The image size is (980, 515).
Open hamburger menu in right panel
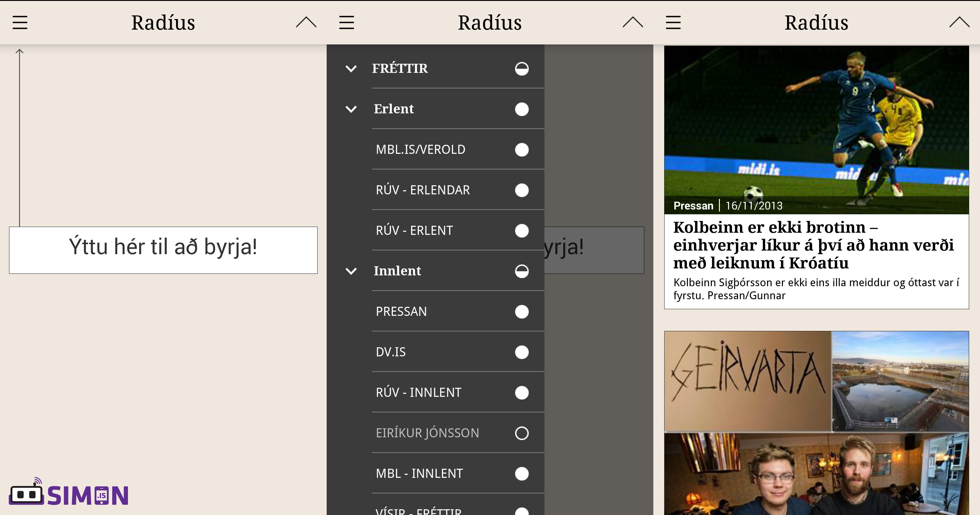673,22
